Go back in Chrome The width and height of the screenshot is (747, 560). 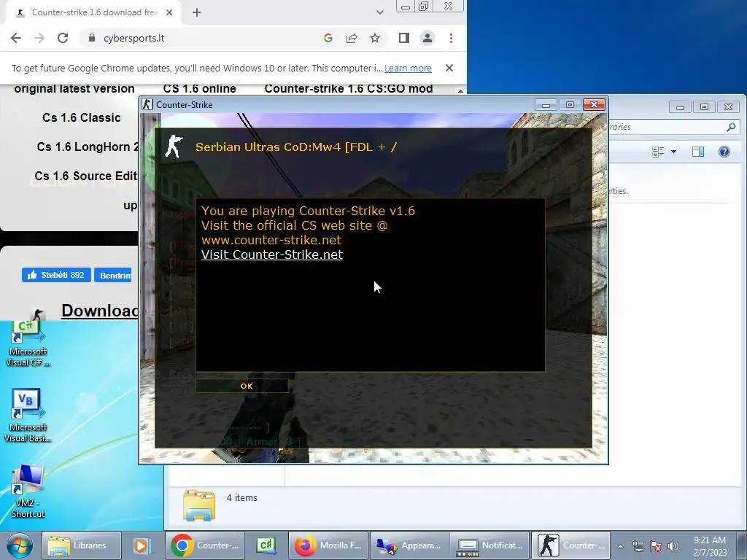point(16,38)
